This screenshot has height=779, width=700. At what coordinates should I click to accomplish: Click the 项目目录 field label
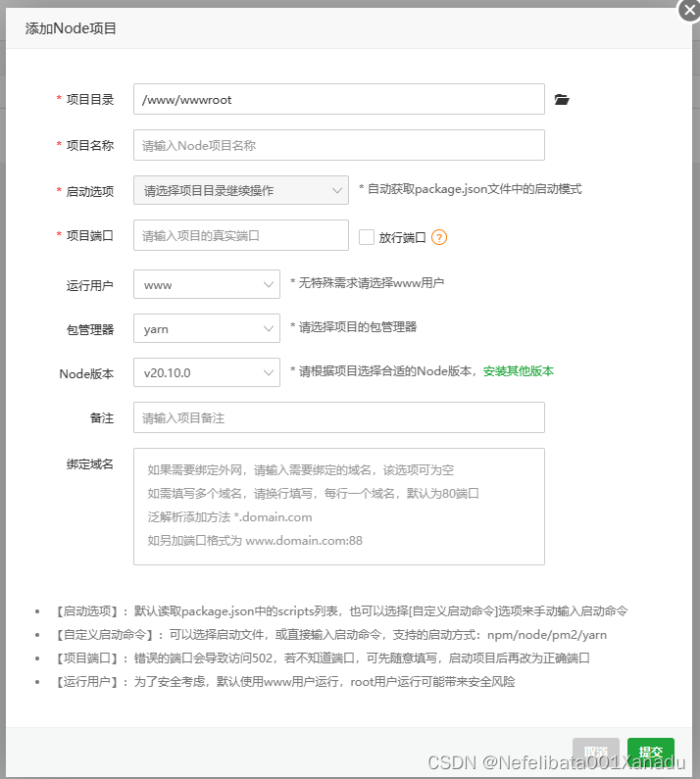(90, 99)
